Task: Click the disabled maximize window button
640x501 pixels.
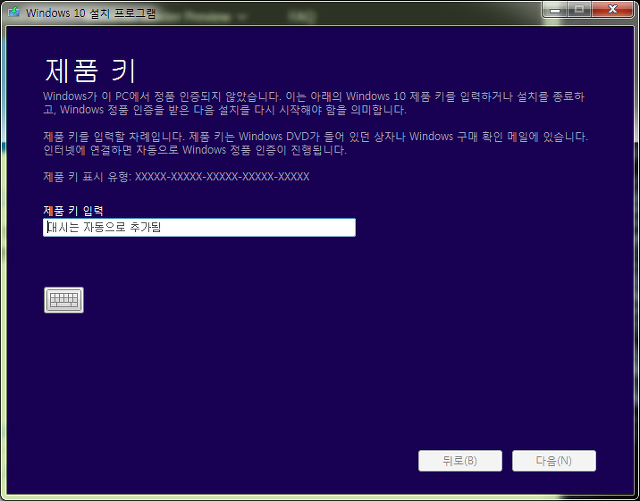Action: pyautogui.click(x=579, y=9)
